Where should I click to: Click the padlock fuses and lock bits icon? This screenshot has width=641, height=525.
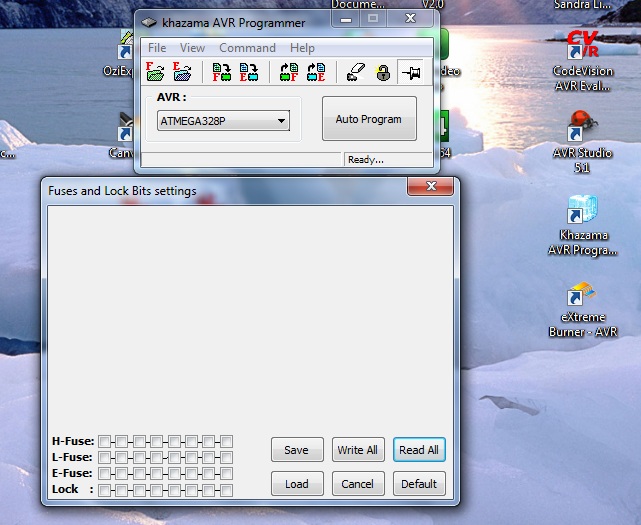(x=383, y=72)
